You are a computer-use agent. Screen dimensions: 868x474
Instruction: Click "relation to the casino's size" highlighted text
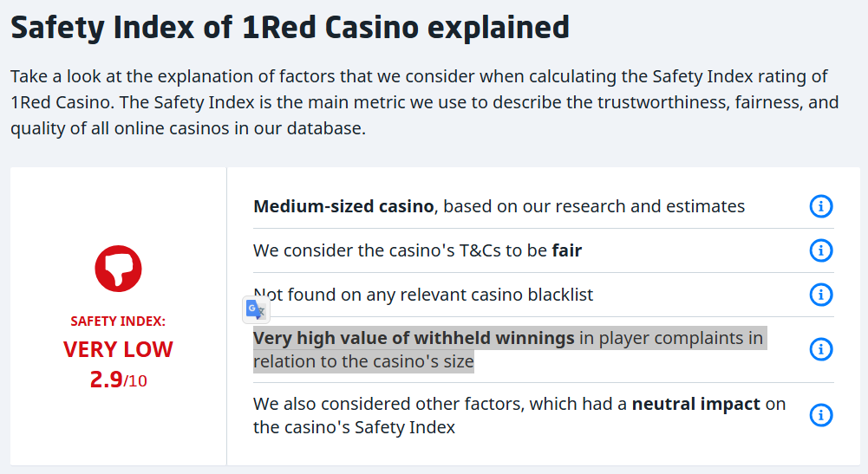[x=363, y=361]
